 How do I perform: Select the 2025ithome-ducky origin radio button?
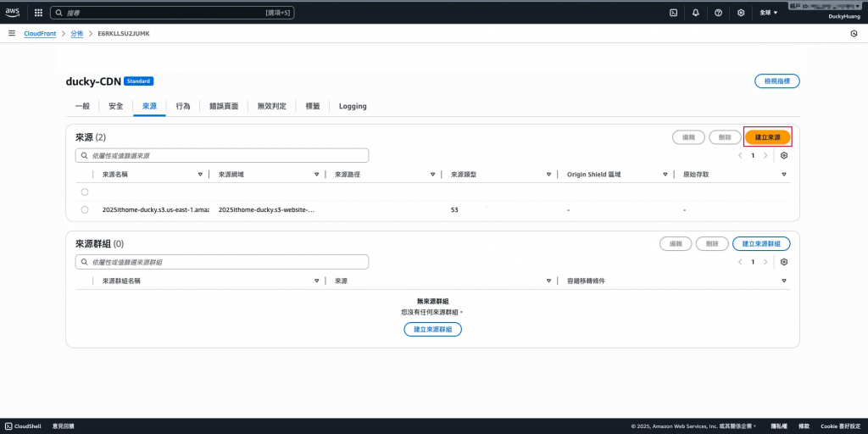click(x=85, y=210)
